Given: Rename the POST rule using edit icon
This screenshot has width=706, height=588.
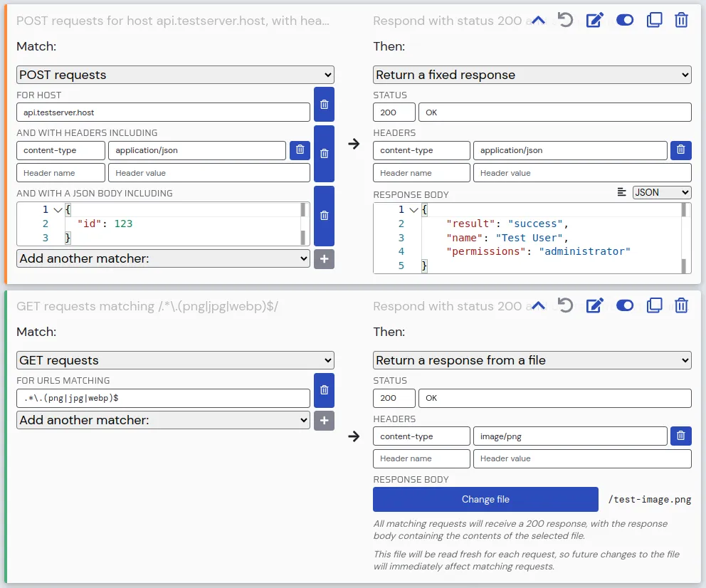Looking at the screenshot, I should (x=594, y=20).
